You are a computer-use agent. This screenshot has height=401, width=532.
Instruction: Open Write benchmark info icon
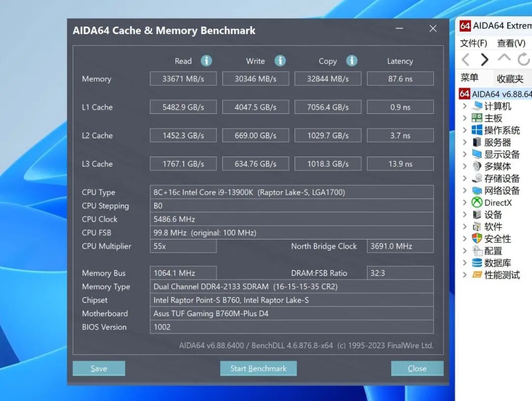coord(280,61)
